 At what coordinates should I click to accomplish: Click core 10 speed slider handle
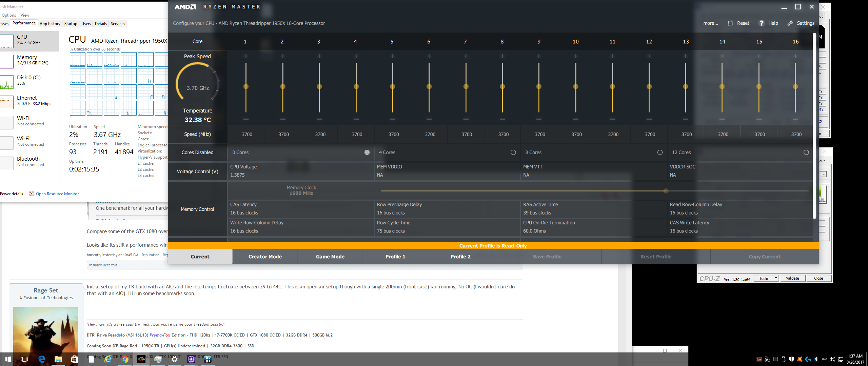point(575,86)
